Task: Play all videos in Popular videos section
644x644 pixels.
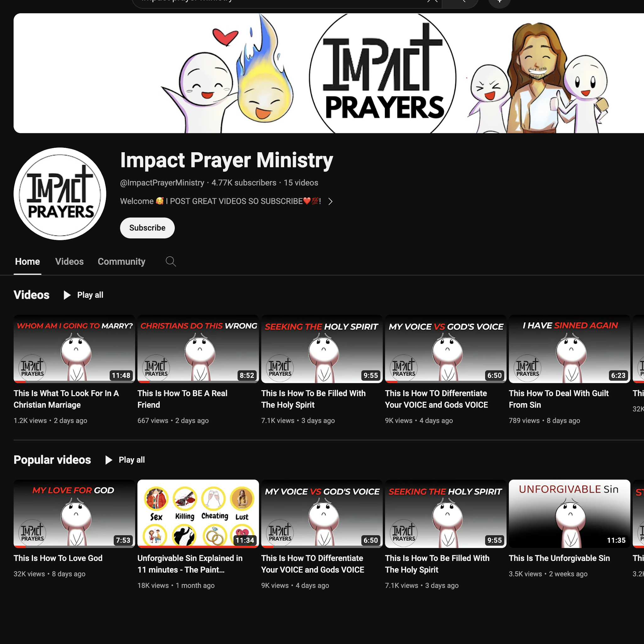Action: point(125,460)
